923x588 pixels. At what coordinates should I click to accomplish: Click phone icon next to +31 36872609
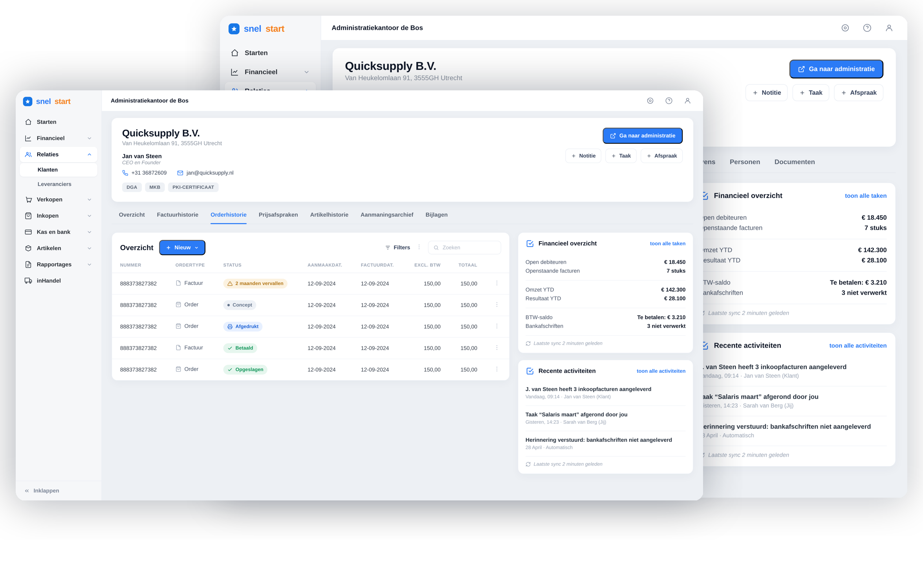[125, 173]
